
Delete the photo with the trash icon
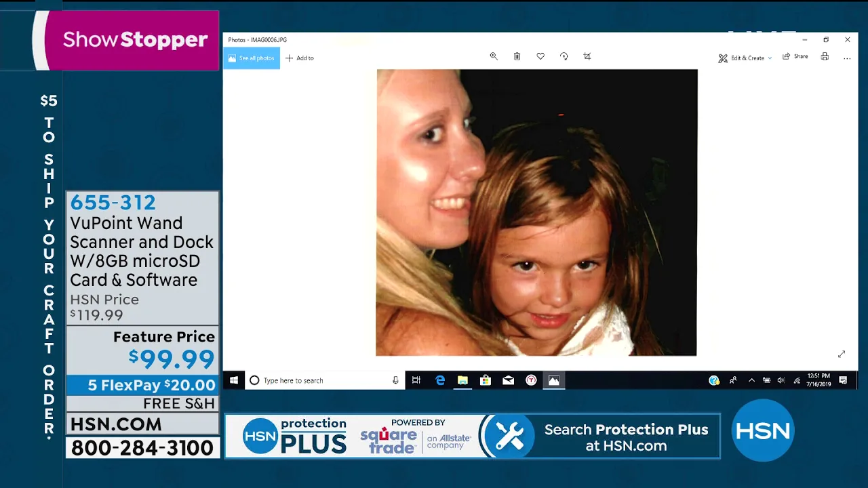pyautogui.click(x=517, y=56)
